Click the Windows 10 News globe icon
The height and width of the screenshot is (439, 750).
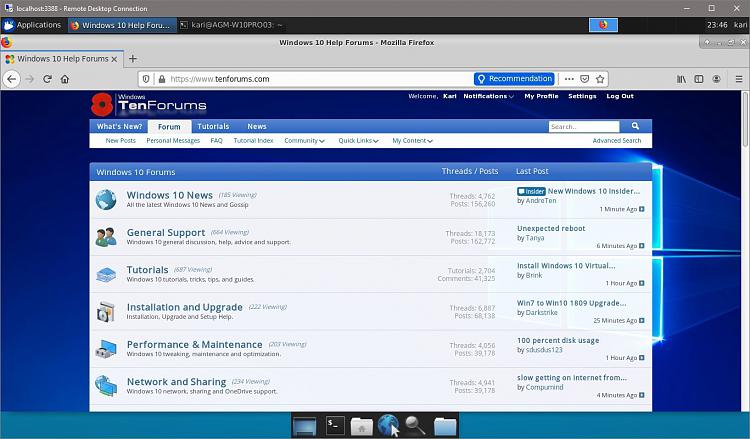coord(106,199)
